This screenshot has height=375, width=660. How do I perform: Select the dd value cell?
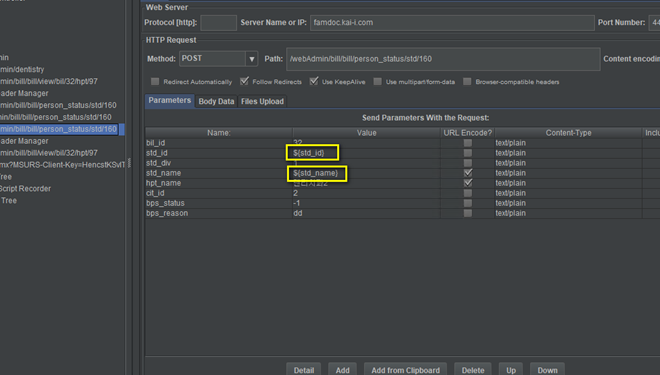[367, 213]
